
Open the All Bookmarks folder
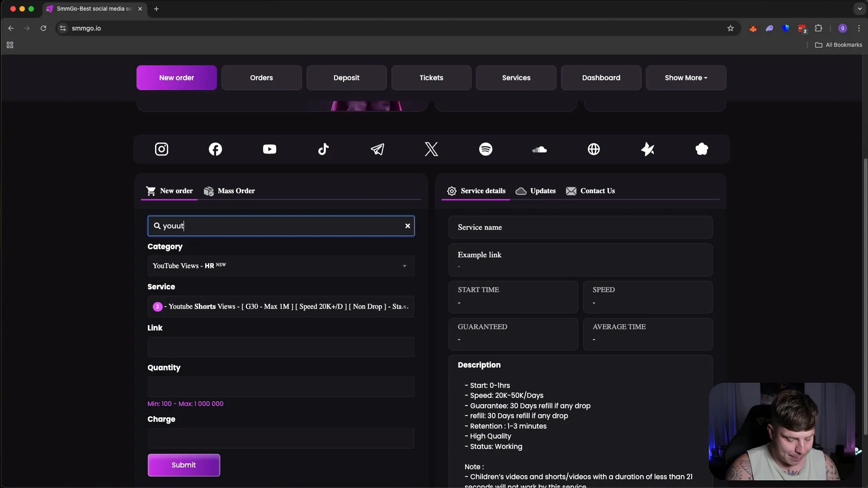click(x=838, y=45)
